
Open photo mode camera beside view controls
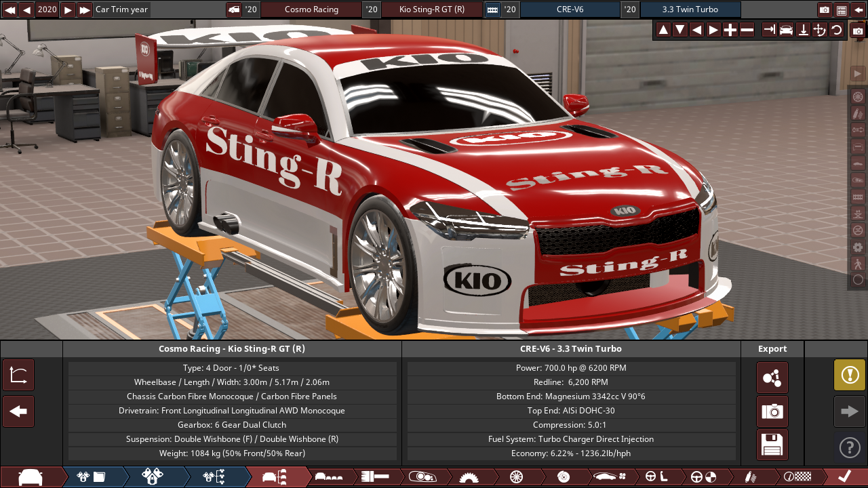click(858, 31)
